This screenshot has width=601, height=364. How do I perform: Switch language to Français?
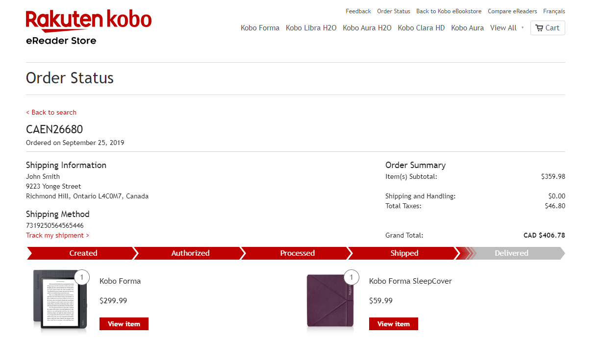click(x=554, y=11)
